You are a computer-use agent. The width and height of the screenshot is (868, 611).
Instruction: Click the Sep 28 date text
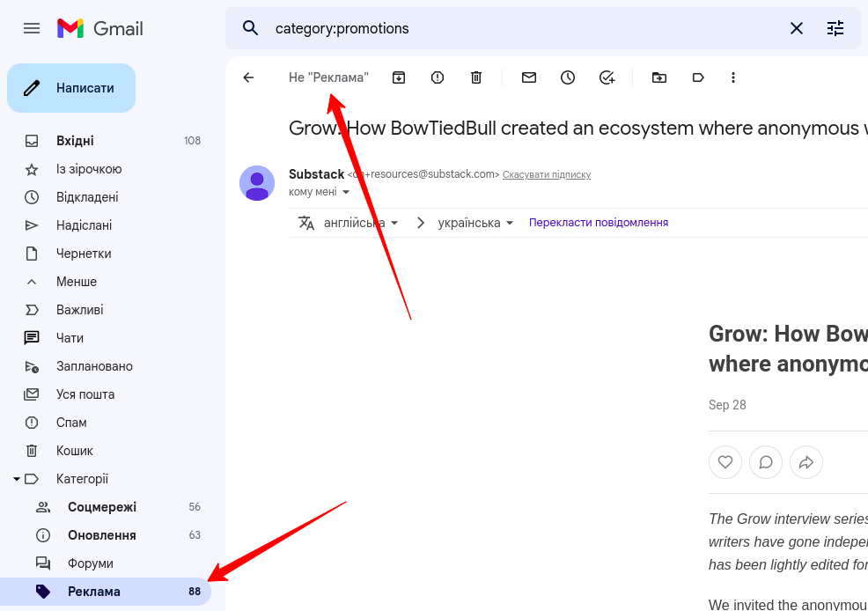click(727, 405)
